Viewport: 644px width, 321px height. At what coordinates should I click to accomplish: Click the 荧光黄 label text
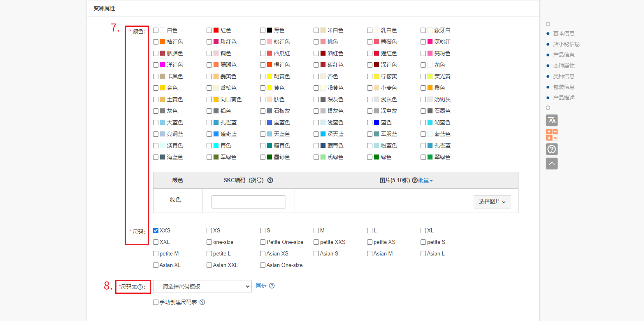click(442, 76)
